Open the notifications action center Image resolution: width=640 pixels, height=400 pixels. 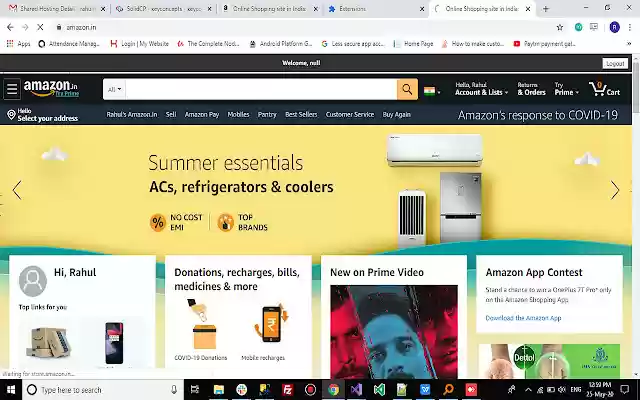624,390
